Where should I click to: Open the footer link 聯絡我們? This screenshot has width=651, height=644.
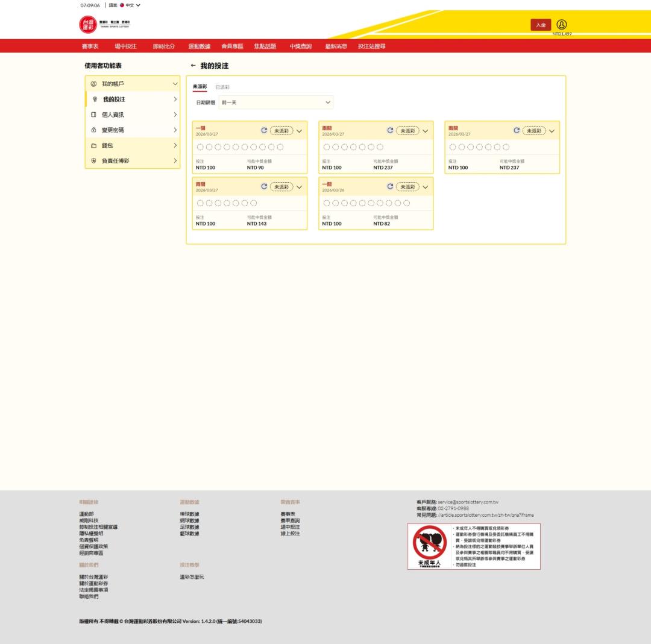(89, 597)
